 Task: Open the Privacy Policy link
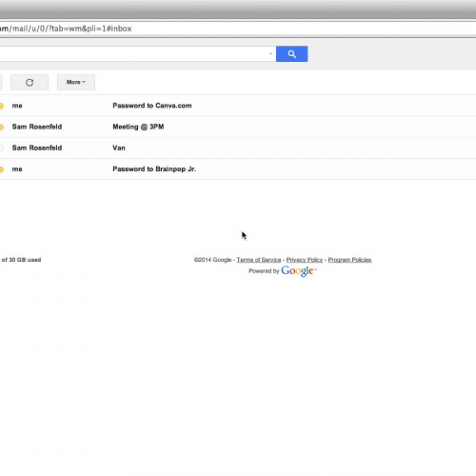click(305, 260)
